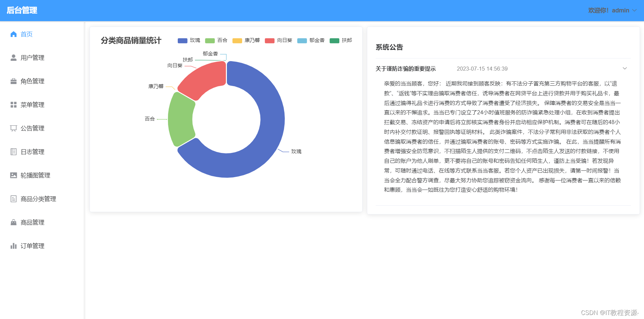
Task: Click the bar chart icon beside 订单管理
Action: (13, 246)
